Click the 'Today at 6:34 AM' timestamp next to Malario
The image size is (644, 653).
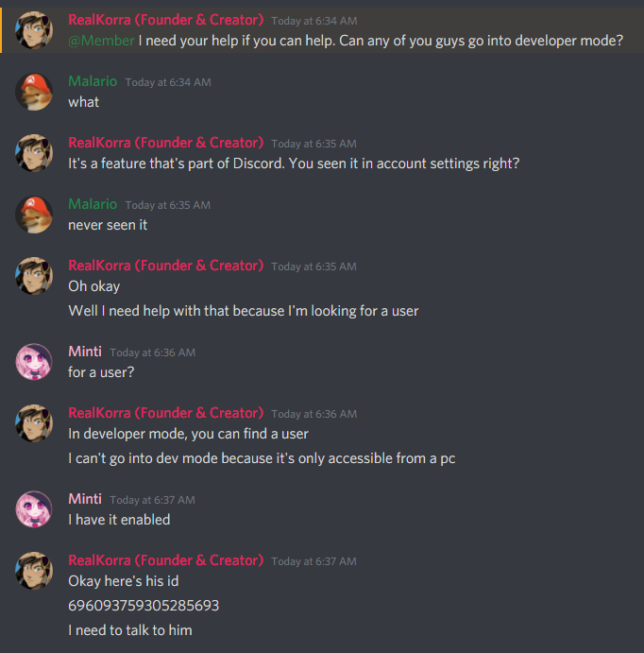pos(168,82)
